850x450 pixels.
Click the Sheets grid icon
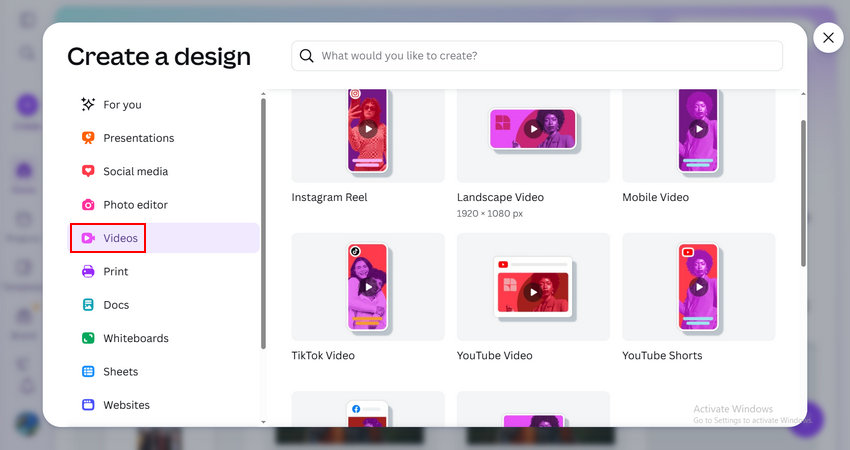pos(88,371)
